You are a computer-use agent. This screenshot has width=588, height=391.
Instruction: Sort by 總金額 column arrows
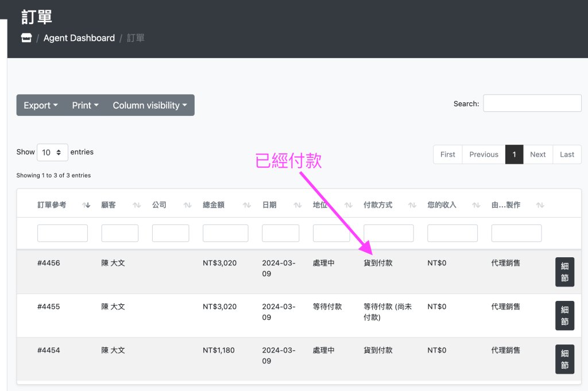[247, 205]
